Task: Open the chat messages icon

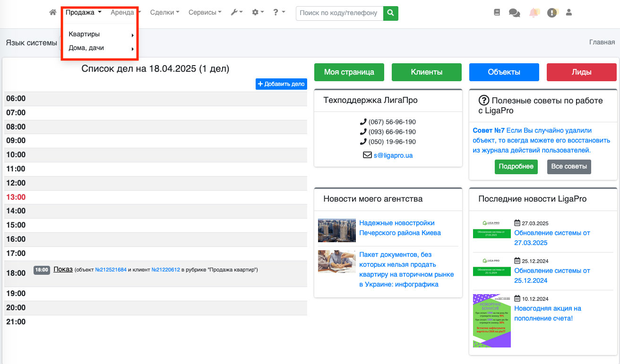Action: click(x=514, y=13)
